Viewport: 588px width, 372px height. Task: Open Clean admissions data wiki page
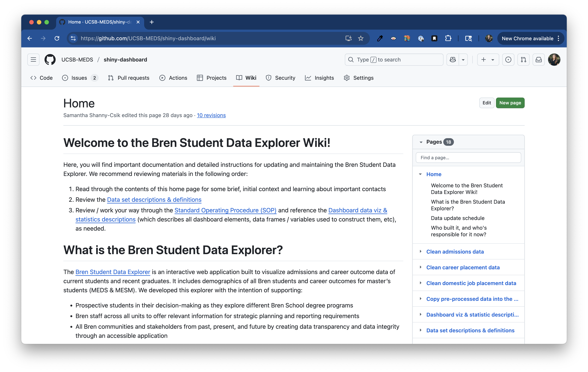(455, 251)
